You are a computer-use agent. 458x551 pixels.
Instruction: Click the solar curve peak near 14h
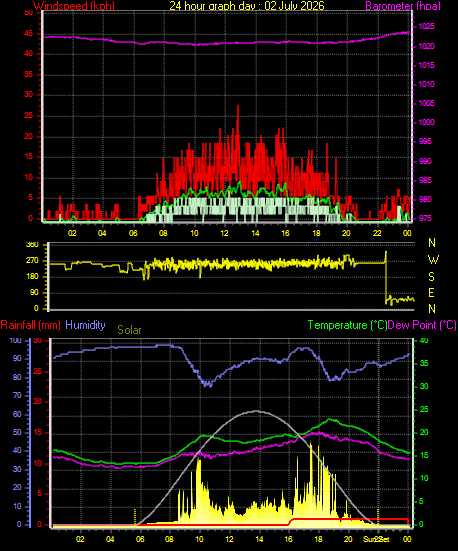pyautogui.click(x=256, y=411)
